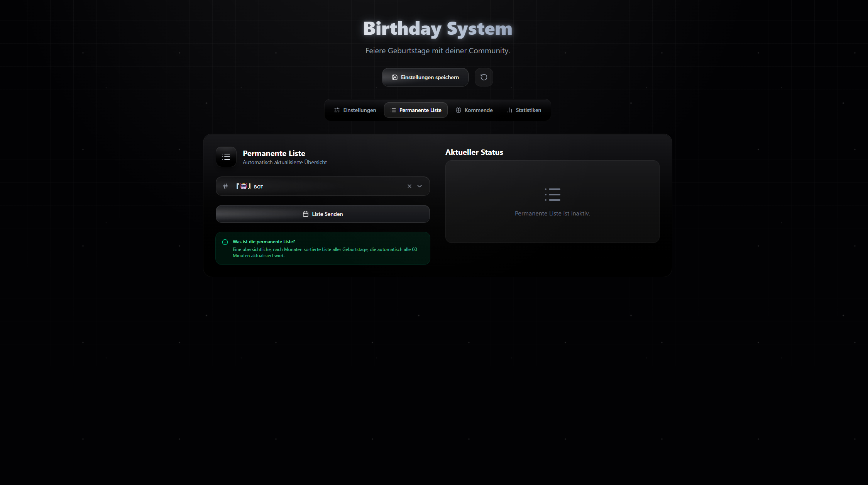The width and height of the screenshot is (868, 485).
Task: Switch to the Einstellungen tab
Action: pyautogui.click(x=355, y=110)
